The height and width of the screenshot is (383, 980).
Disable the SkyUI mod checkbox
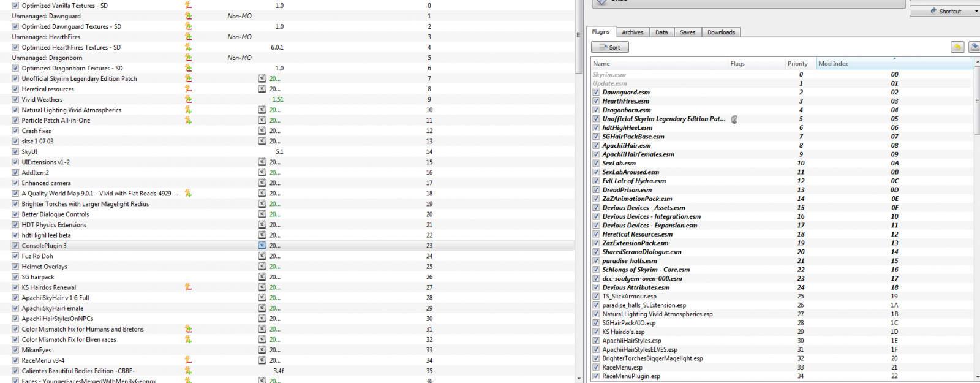click(x=15, y=151)
